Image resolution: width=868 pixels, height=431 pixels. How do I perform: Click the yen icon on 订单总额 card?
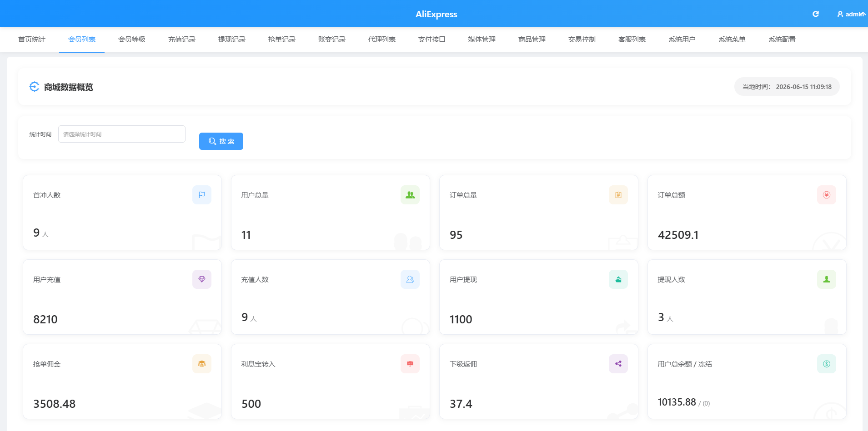pyautogui.click(x=827, y=195)
